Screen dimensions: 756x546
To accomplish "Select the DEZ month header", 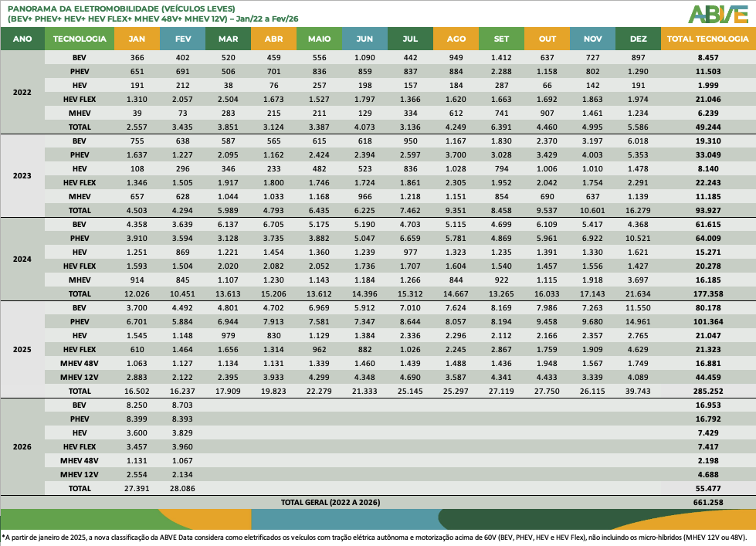I will 638,38.
